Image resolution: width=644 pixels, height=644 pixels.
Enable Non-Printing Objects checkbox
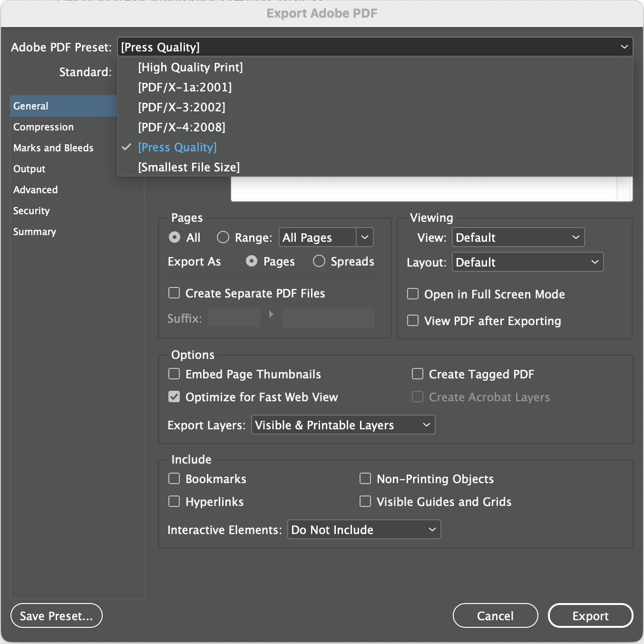coord(365,478)
